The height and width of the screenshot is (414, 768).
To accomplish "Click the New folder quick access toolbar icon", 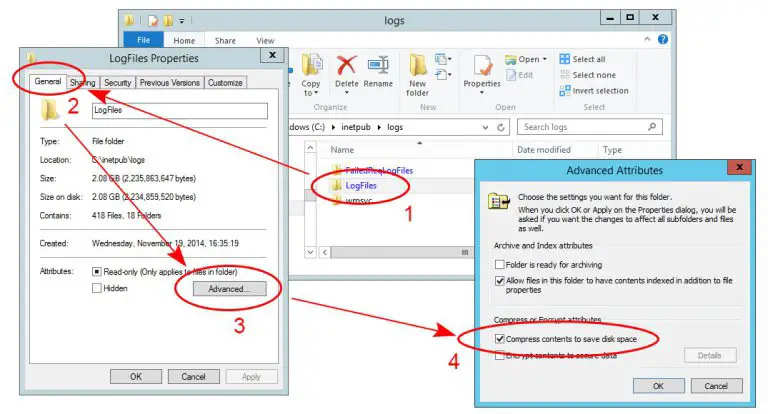I will click(168, 21).
